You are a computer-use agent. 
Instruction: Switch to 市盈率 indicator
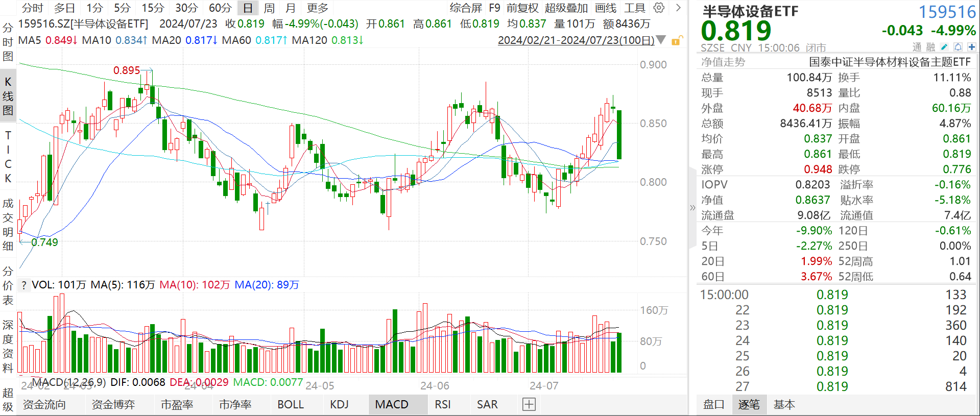click(x=177, y=405)
